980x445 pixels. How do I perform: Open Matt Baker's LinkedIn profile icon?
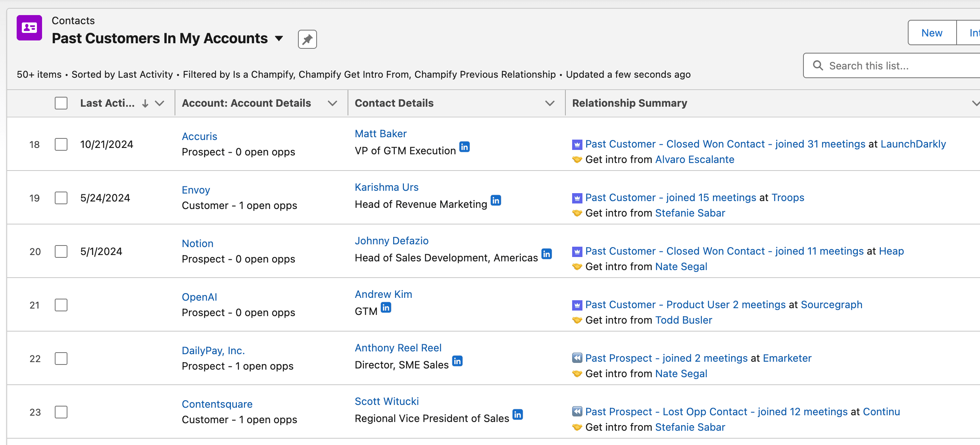(465, 147)
